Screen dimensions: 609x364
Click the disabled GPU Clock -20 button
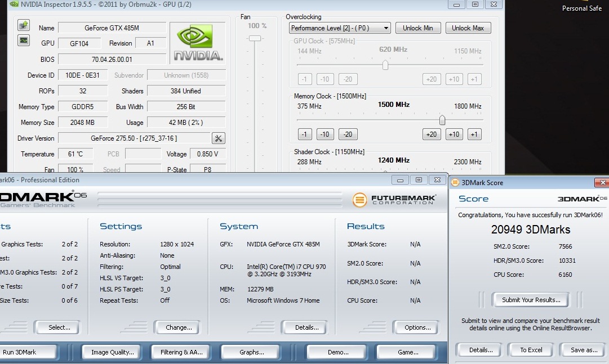[348, 79]
